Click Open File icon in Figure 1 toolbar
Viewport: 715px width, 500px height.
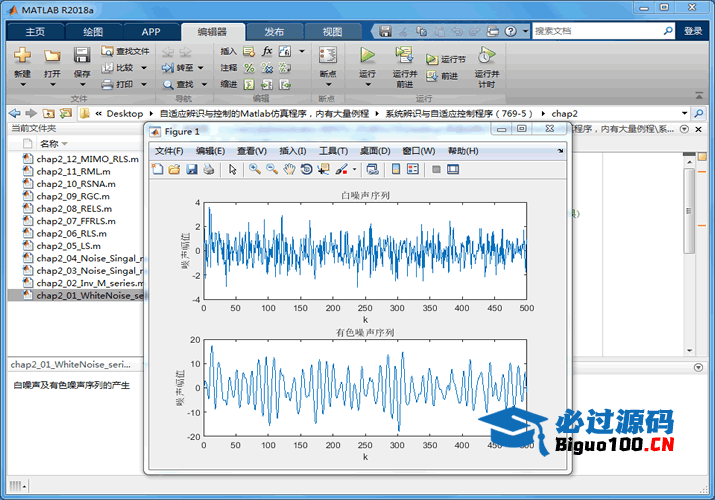(x=174, y=170)
